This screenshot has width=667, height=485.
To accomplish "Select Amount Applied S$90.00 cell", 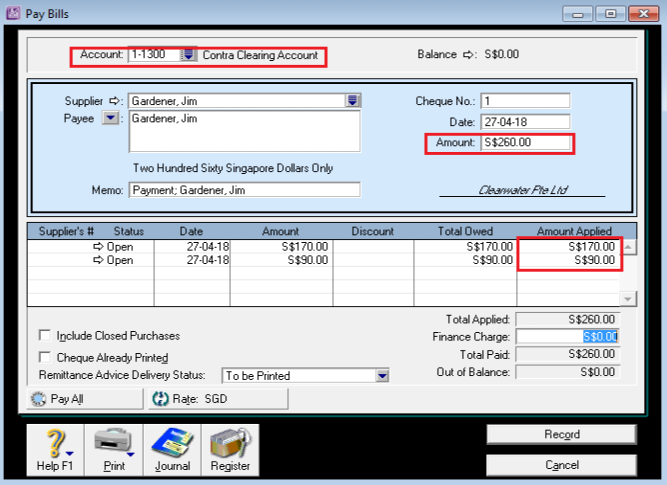I will [x=568, y=260].
